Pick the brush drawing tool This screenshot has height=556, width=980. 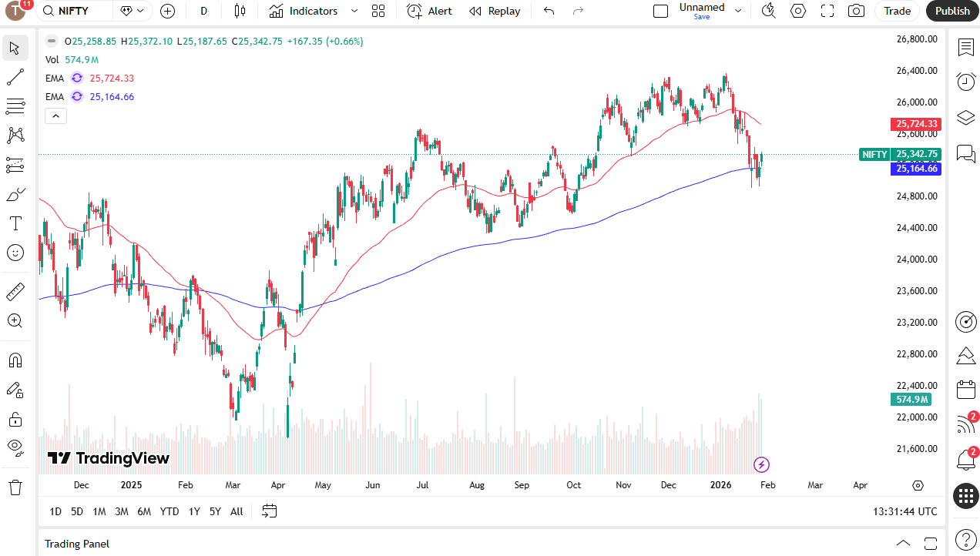tap(15, 194)
